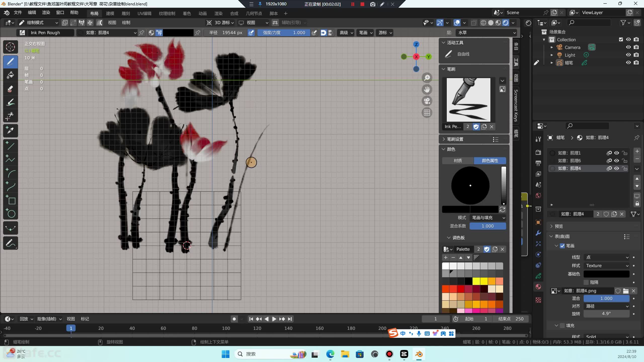This screenshot has width=644, height=362.
Task: Toggle Collection exclude checkbox
Action: tap(621, 39)
